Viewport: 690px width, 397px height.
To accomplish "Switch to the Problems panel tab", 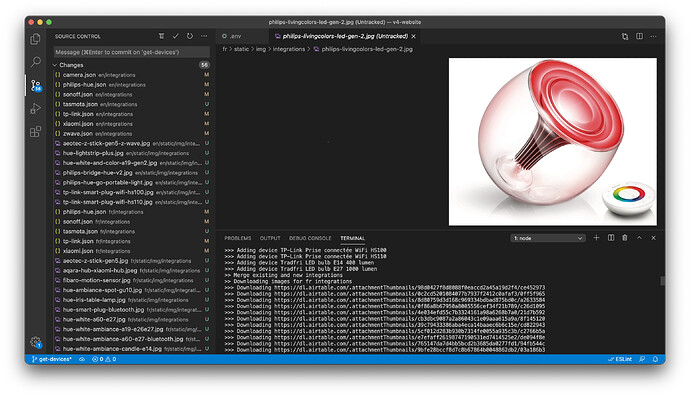I will point(238,238).
